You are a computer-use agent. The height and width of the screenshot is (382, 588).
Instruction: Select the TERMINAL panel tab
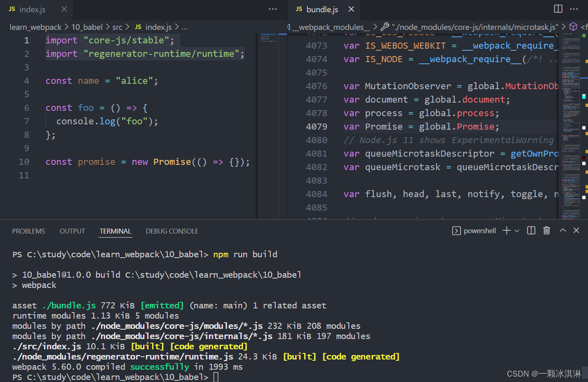[115, 231]
